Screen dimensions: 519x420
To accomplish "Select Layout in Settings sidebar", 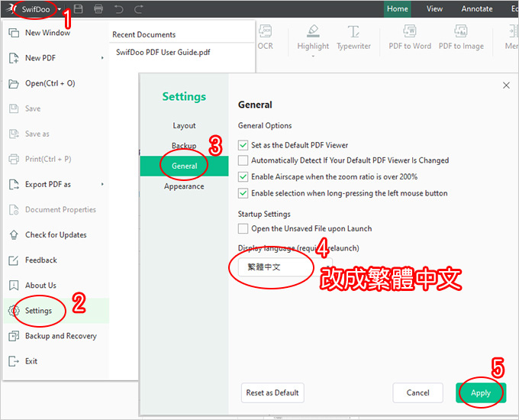I will (184, 125).
